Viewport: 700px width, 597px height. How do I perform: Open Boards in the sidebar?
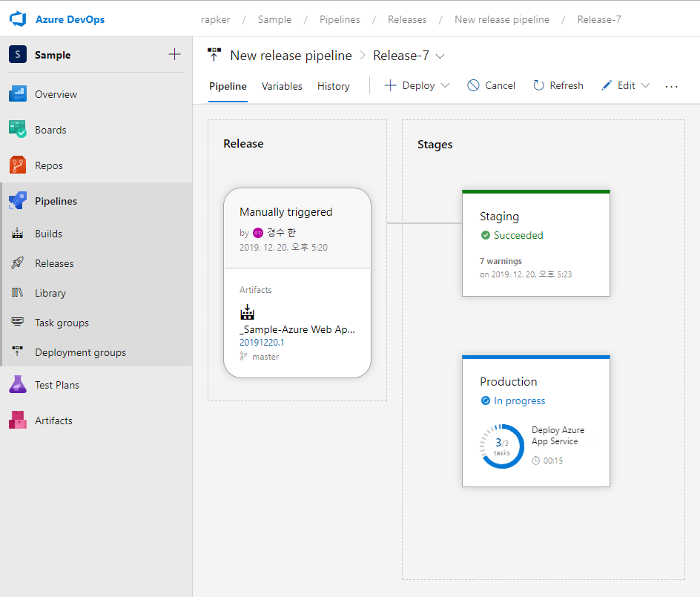96,130
